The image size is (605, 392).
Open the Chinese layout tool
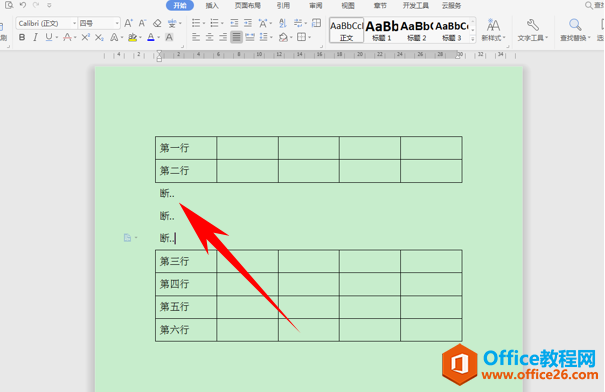pyautogui.click(x=263, y=23)
